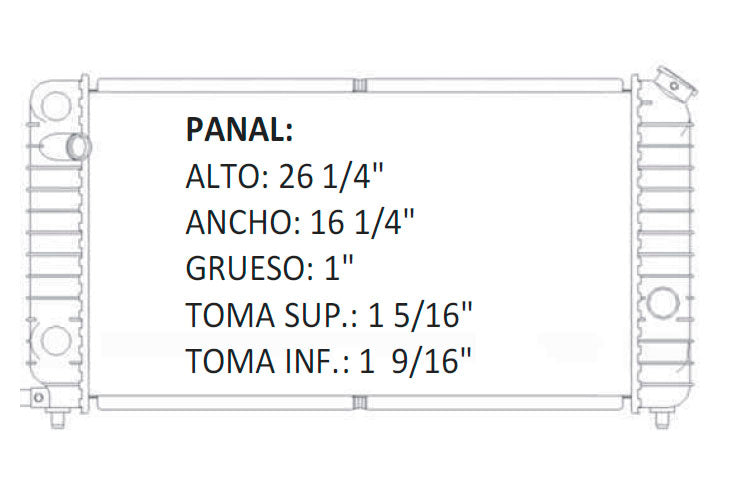Click the round port on right side tank
This screenshot has width=732, height=484.
pos(662,303)
